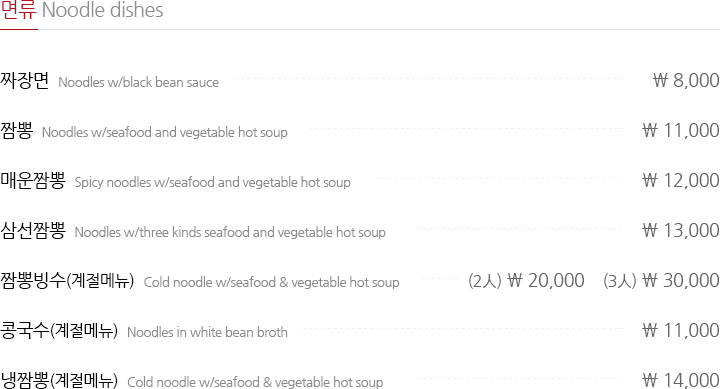Click the ₩ 12,000 price

[681, 180]
